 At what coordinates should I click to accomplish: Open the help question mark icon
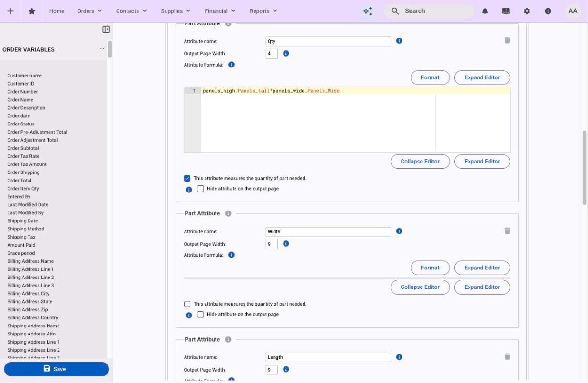click(548, 11)
